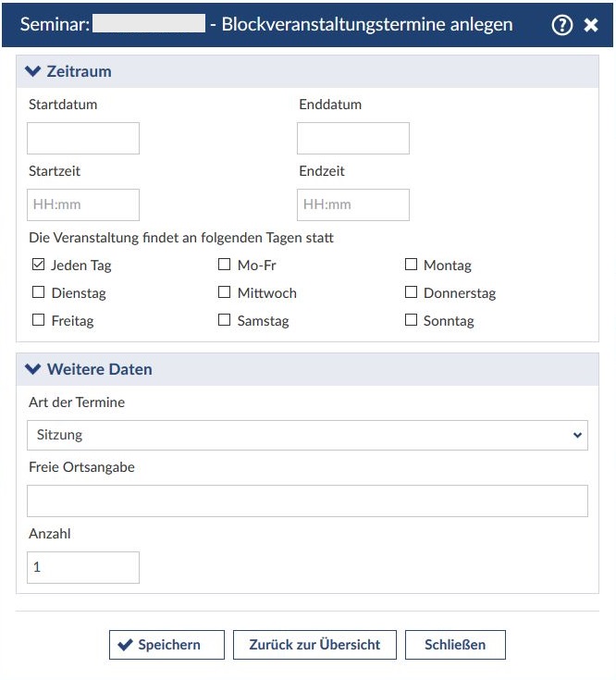Select the Dienstag checkbox

coord(39,293)
